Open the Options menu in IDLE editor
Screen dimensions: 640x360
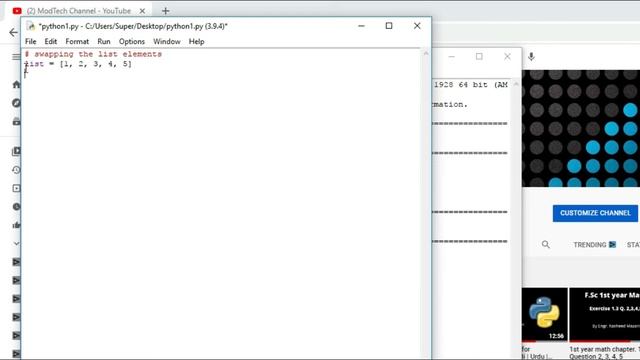pyautogui.click(x=132, y=42)
